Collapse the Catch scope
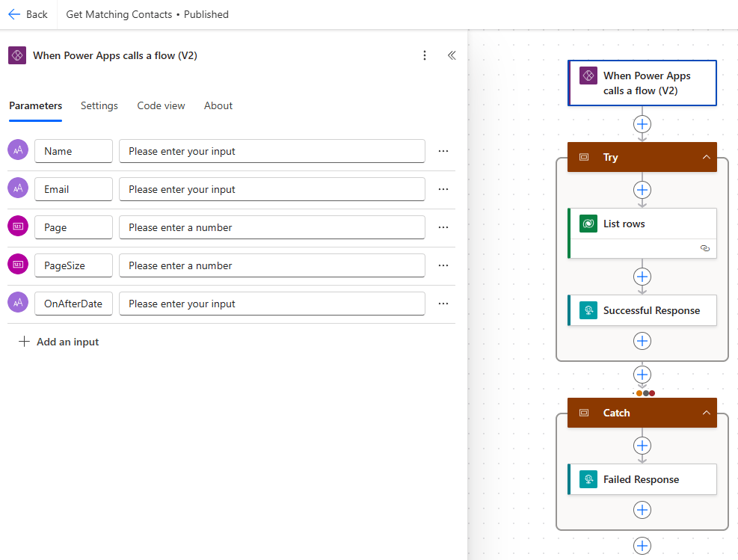738x560 pixels. tap(705, 413)
